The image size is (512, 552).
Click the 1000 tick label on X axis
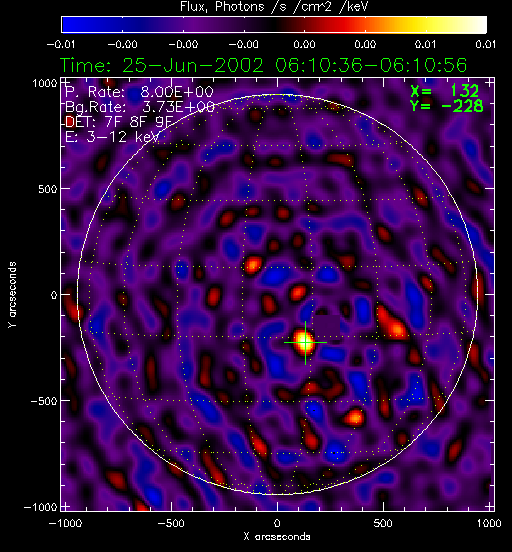pyautogui.click(x=489, y=523)
